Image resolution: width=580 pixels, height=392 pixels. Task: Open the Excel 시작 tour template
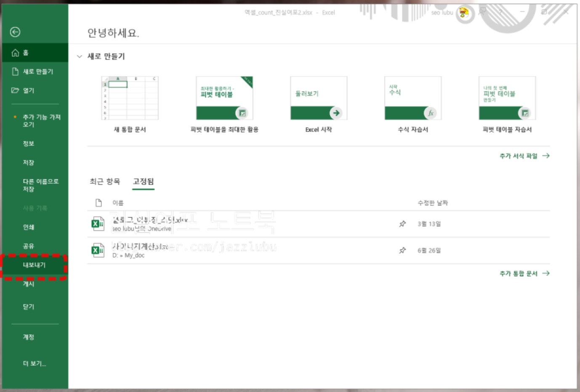319,105
